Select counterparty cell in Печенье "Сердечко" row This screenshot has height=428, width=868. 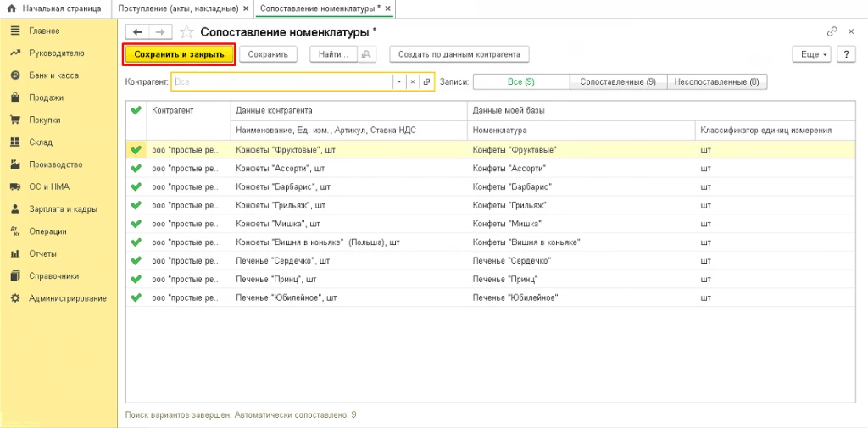pos(188,260)
